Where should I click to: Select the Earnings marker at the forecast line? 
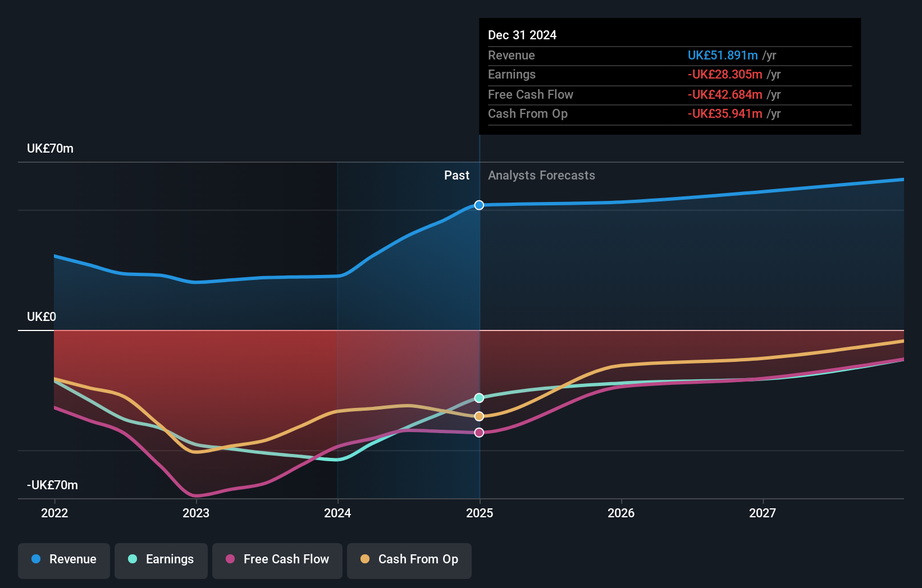click(479, 398)
